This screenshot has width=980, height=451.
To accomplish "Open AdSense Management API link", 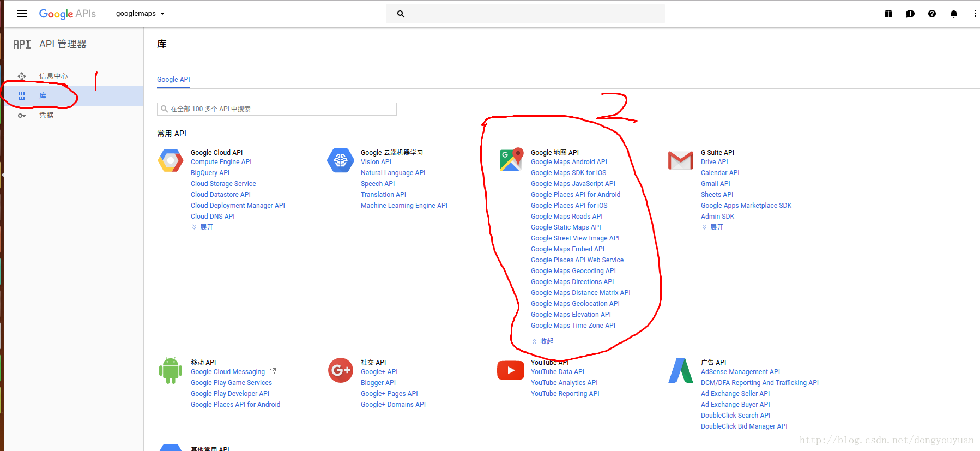I will [740, 372].
